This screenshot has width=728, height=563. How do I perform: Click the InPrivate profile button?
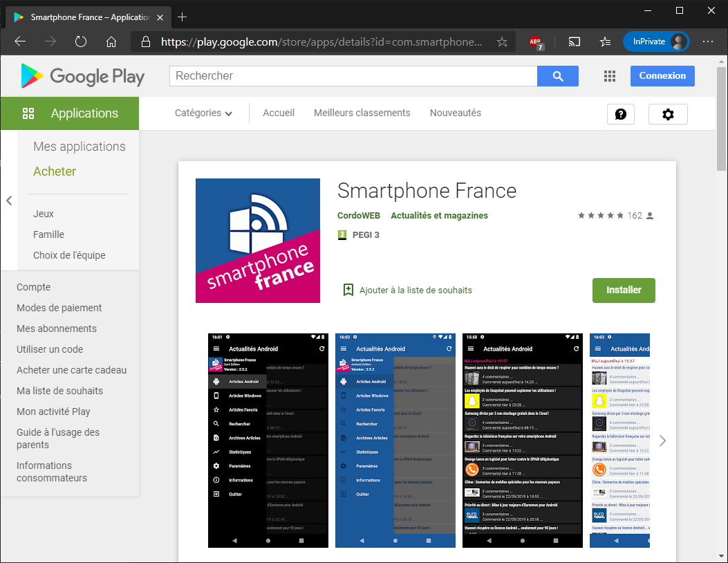click(x=656, y=41)
